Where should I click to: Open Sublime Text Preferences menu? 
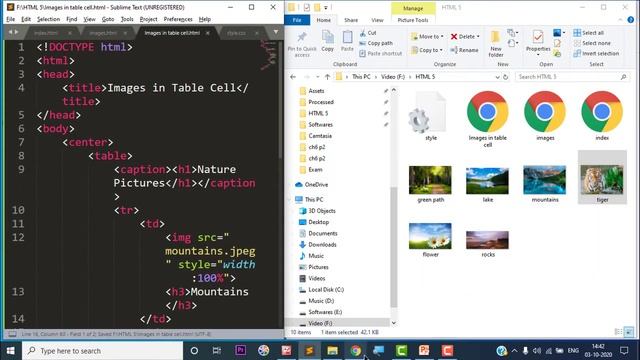pos(178,19)
